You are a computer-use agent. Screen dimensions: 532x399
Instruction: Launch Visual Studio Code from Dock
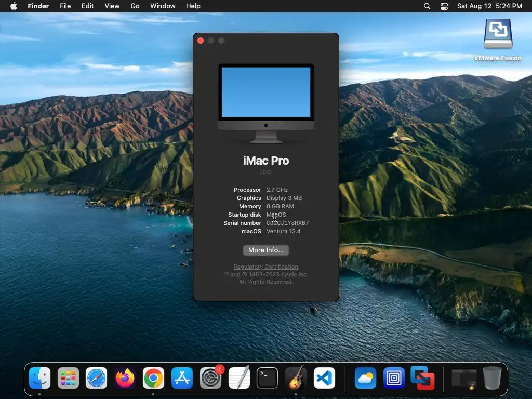pyautogui.click(x=324, y=378)
